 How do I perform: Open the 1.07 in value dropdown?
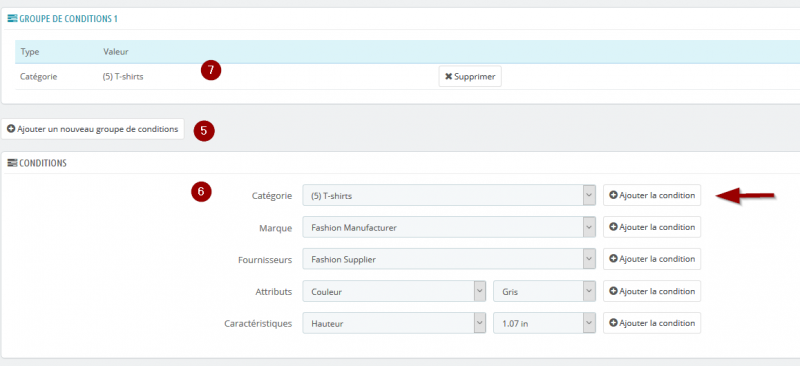(x=545, y=323)
